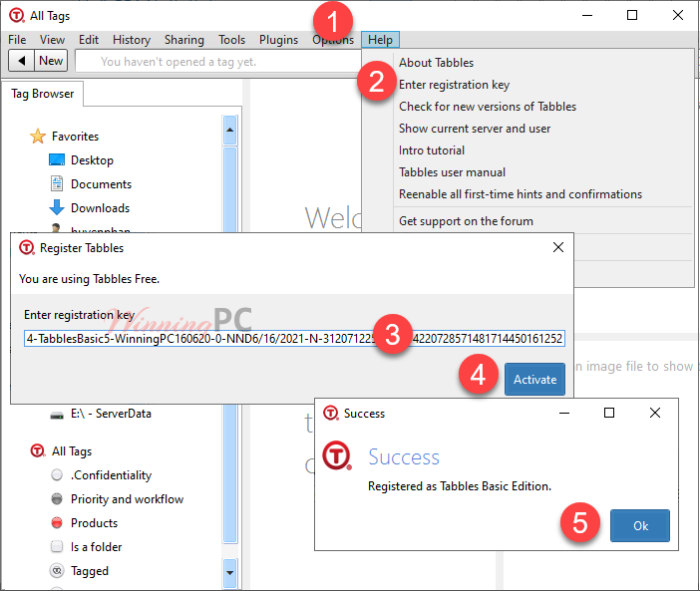
Task: Click the Tagged tag icon
Action: pos(57,570)
